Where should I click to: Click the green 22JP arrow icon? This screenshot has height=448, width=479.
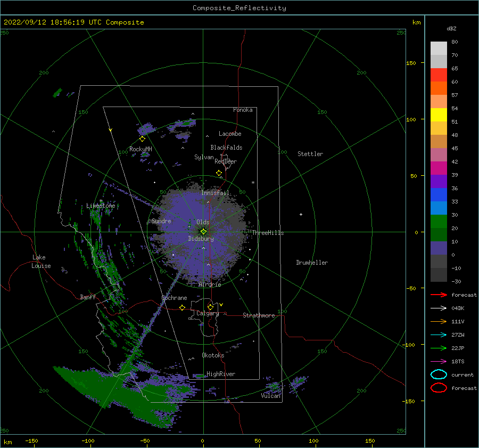(x=439, y=348)
